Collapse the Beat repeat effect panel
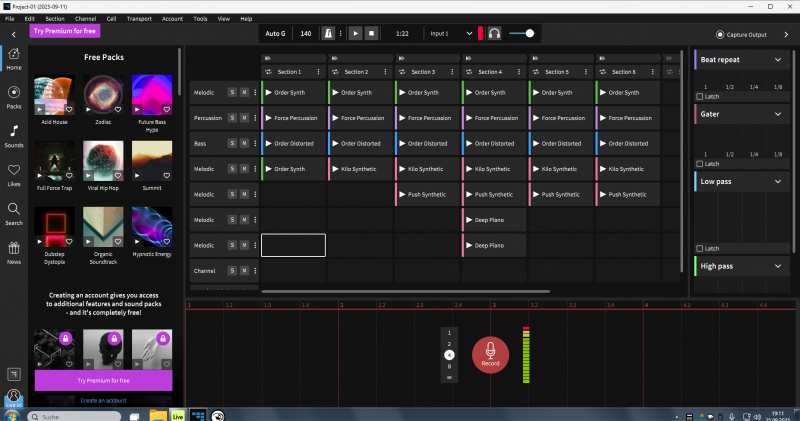This screenshot has height=421, width=800. [x=778, y=60]
